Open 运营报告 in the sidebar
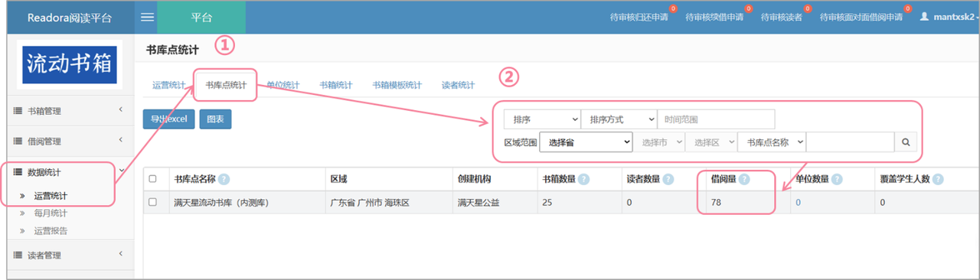 click(x=51, y=231)
